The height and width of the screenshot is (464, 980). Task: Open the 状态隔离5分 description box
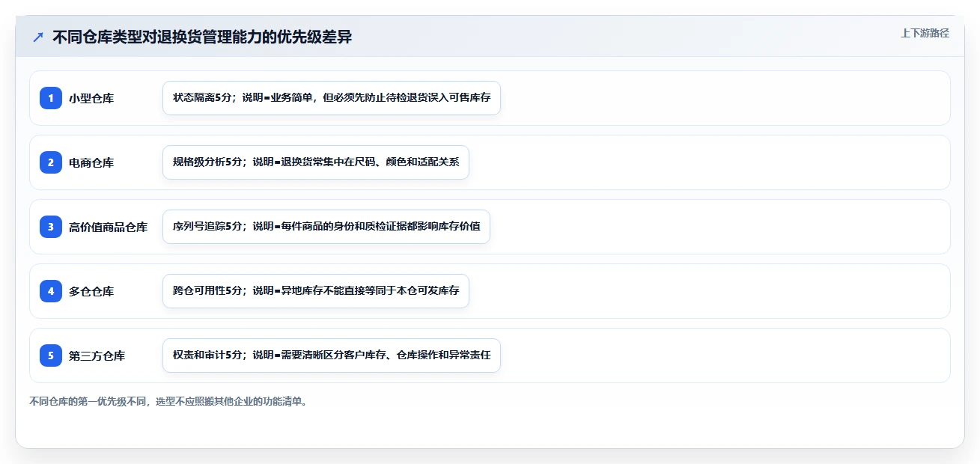pos(332,98)
